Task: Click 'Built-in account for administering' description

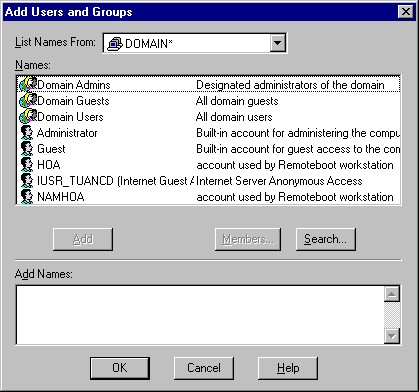Action: (298, 133)
